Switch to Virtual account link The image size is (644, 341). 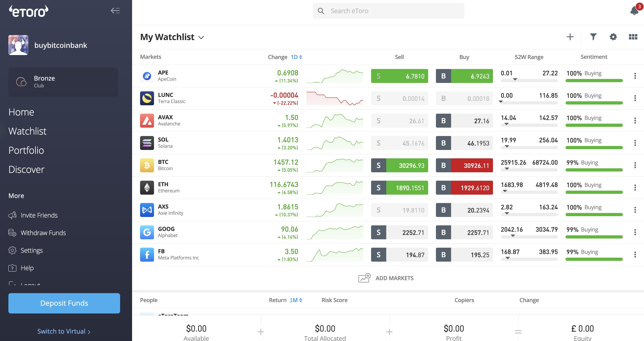[64, 331]
